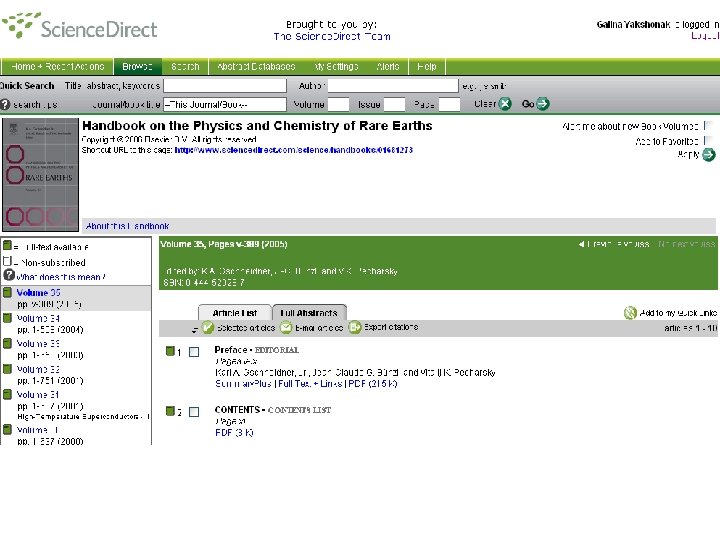Open PDF (215 K) link for Preface
Viewport: 720px width, 540px height.
pyautogui.click(x=373, y=383)
